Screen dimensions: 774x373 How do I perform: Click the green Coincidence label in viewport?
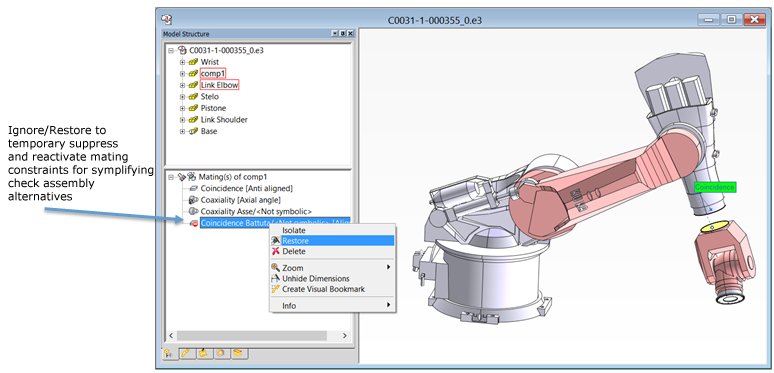pos(714,187)
